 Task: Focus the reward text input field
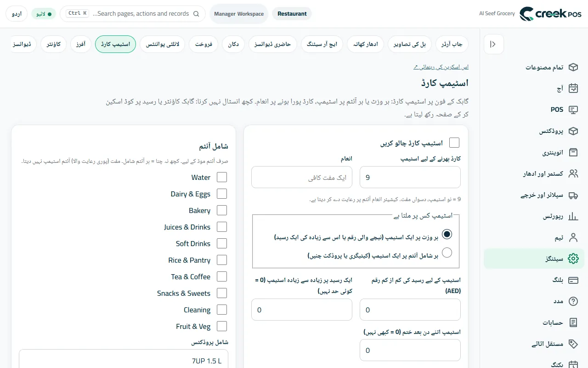pos(302,177)
